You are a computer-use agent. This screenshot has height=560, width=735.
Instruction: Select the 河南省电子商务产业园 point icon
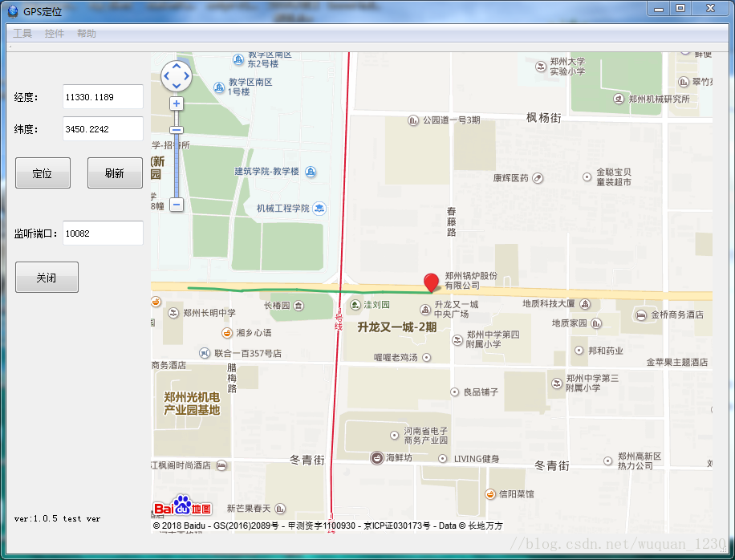[x=394, y=436]
